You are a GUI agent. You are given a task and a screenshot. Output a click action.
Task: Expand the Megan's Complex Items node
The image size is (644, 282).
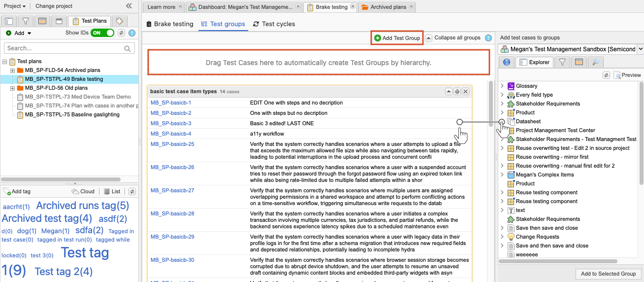pyautogui.click(x=502, y=175)
